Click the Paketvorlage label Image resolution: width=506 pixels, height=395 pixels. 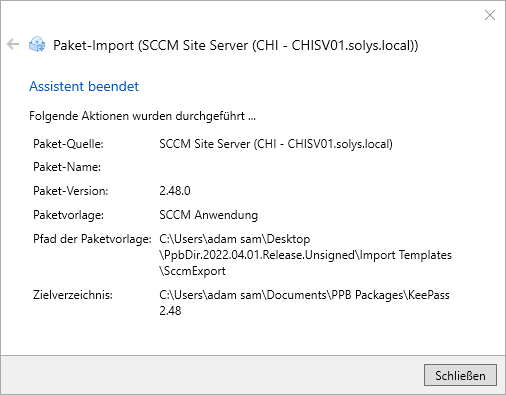[x=68, y=215]
